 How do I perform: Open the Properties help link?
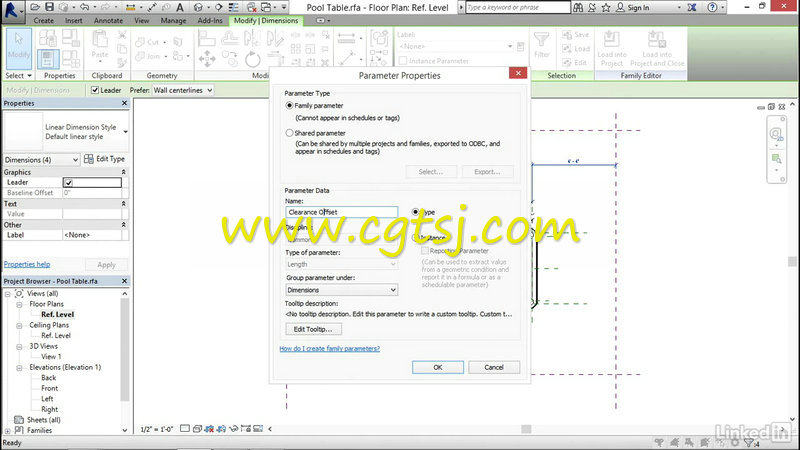(x=27, y=264)
